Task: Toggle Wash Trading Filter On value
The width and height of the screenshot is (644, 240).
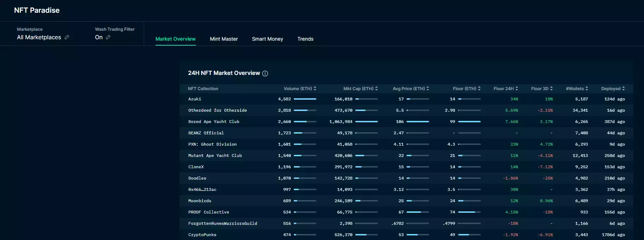Action: click(x=99, y=37)
